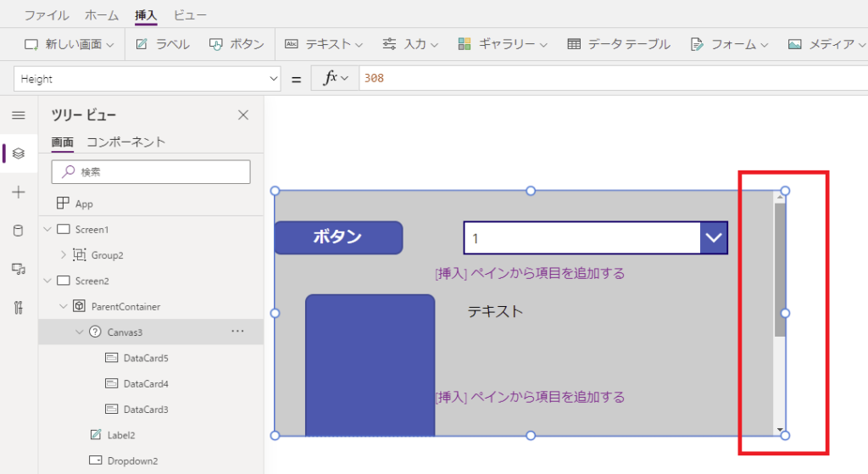This screenshot has width=868, height=474.
Task: Open the テキスト insert dropdown
Action: click(x=323, y=44)
